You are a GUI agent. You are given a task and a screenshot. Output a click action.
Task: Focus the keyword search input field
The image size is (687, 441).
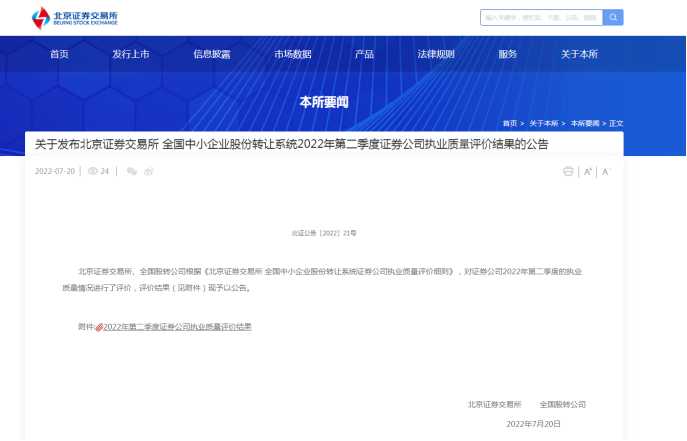(542, 18)
